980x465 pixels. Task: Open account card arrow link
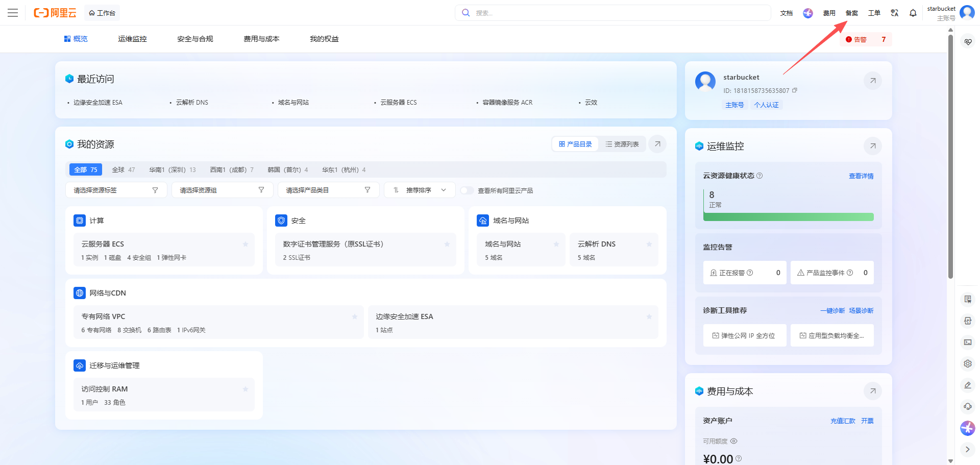pyautogui.click(x=873, y=81)
